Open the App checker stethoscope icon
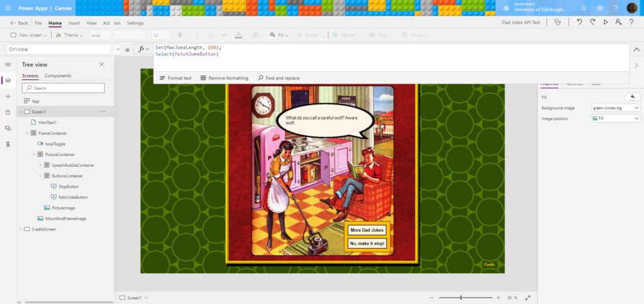This screenshot has width=644, height=304. (557, 23)
